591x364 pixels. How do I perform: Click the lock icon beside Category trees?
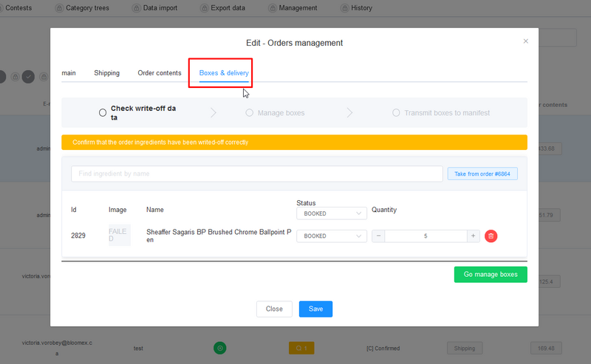[59, 8]
